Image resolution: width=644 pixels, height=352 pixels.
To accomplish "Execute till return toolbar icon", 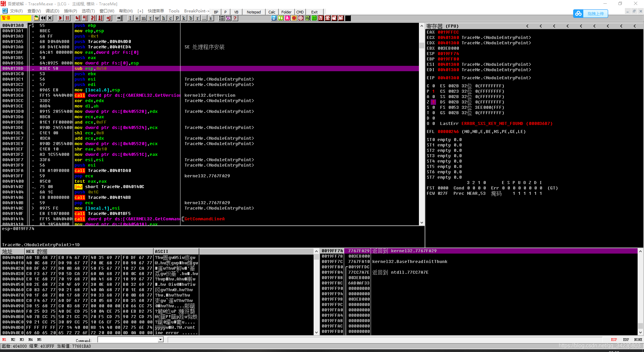I will click(109, 18).
